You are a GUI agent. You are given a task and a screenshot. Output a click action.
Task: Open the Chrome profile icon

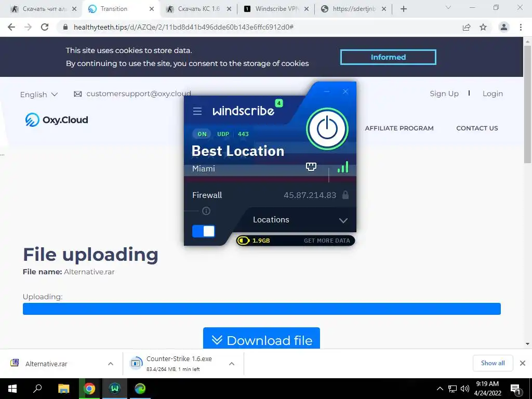coord(504,27)
